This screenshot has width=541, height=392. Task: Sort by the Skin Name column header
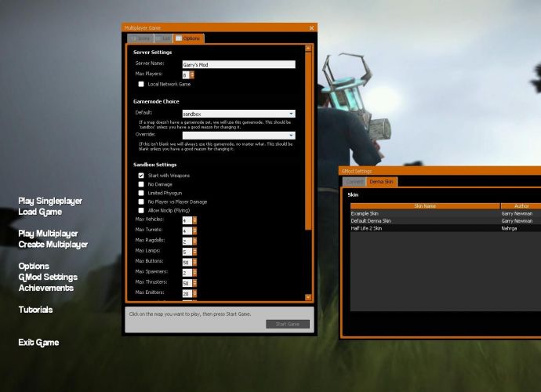425,206
